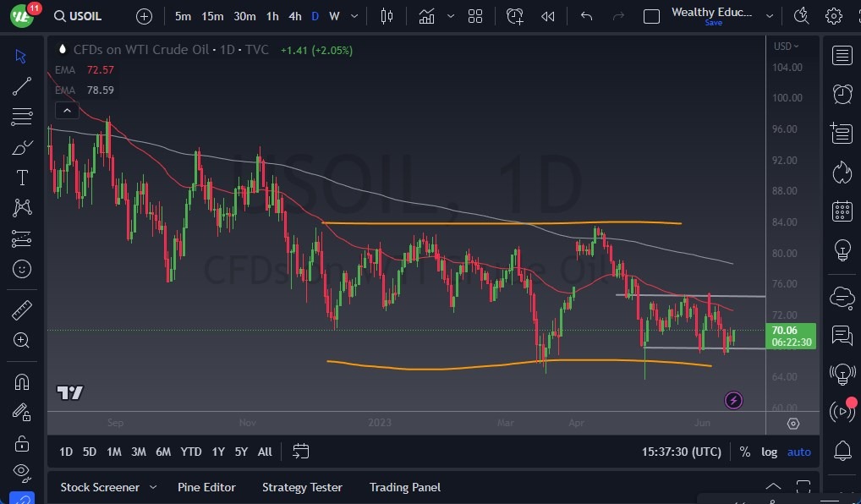This screenshot has width=861, height=504.
Task: Set date range to YTD
Action: pyautogui.click(x=190, y=452)
